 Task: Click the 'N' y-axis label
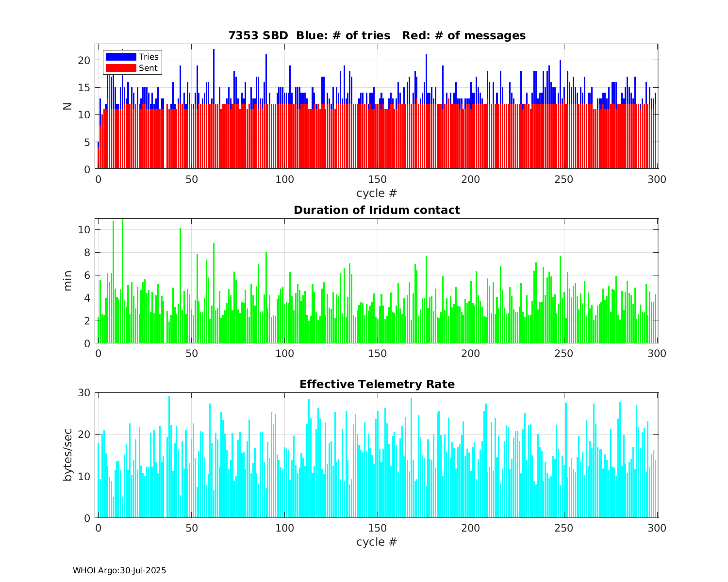67,106
